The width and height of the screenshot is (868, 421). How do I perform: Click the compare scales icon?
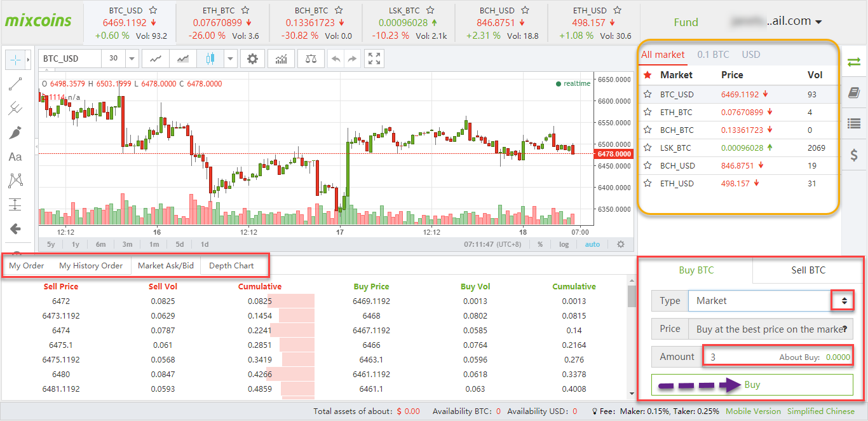(311, 59)
